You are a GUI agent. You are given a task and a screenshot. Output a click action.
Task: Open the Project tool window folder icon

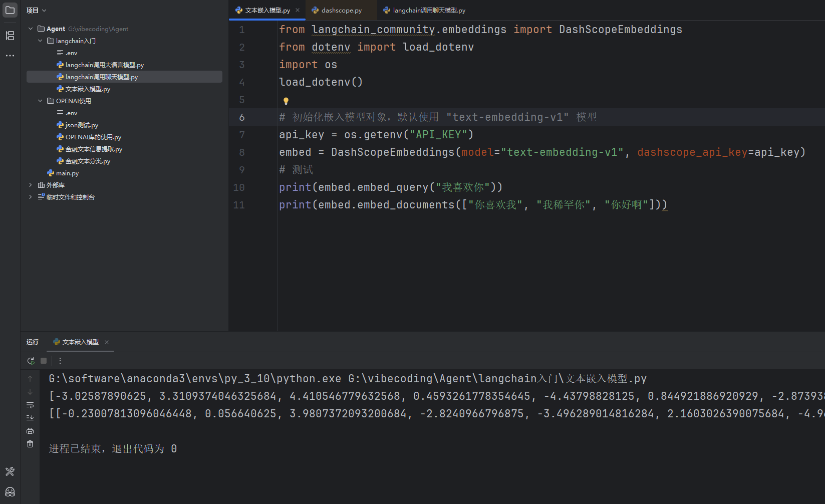coord(10,10)
